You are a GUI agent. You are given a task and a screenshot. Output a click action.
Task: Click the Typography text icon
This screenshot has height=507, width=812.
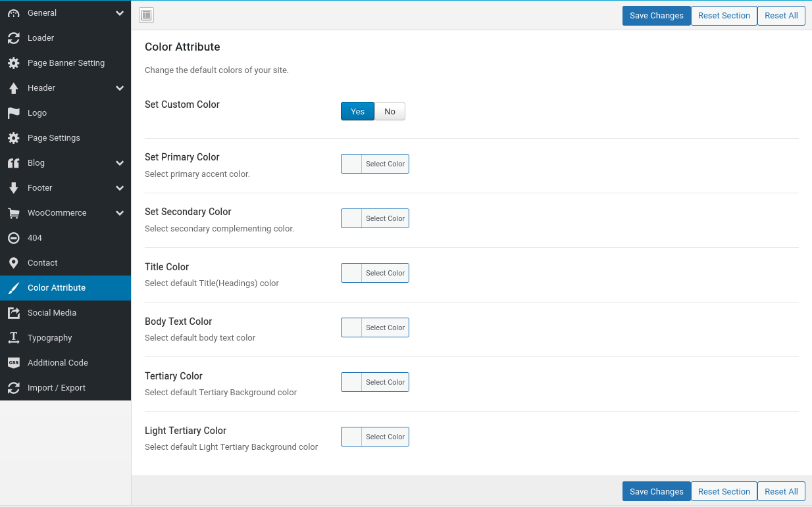[14, 338]
